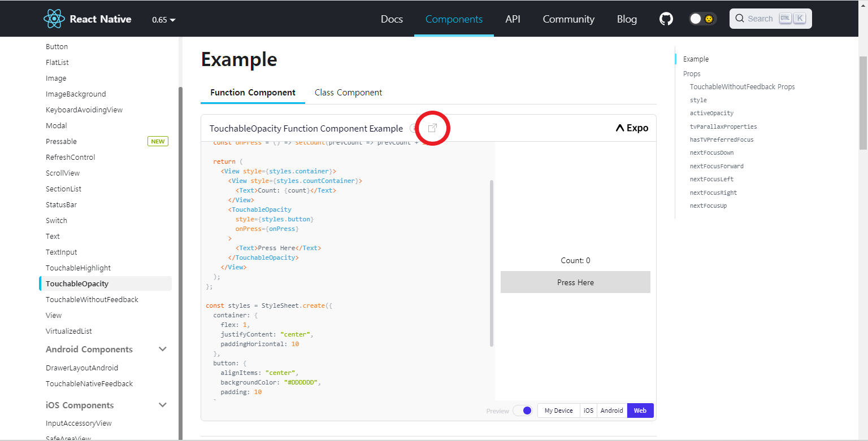Click the page's main vertical scrollbar

863,102
